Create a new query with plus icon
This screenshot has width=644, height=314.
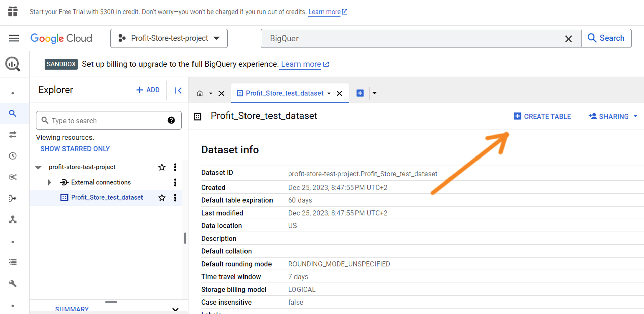[360, 93]
